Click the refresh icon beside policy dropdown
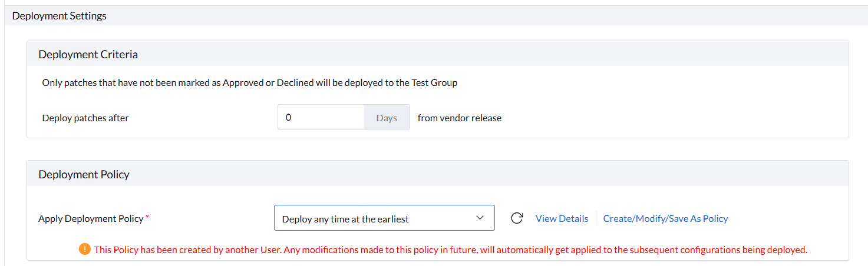 (517, 218)
